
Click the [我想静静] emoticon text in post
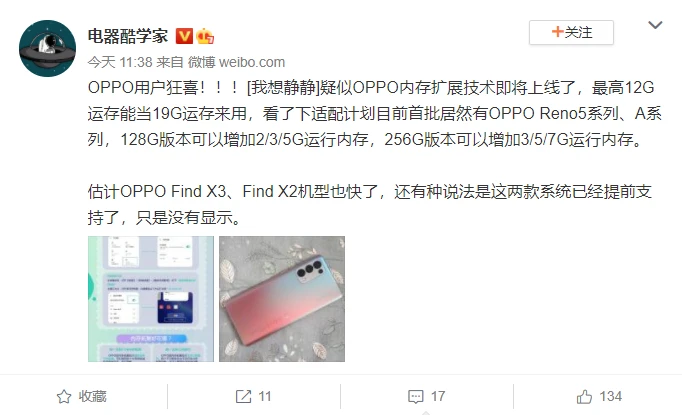[x=283, y=87]
